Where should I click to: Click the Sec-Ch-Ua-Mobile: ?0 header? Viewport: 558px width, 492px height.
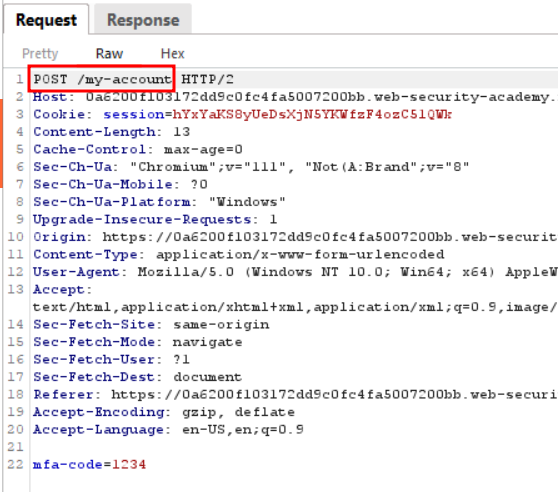click(x=120, y=184)
